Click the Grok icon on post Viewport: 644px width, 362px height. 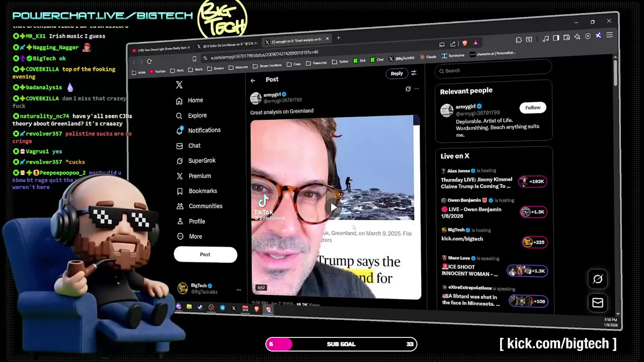click(x=408, y=88)
